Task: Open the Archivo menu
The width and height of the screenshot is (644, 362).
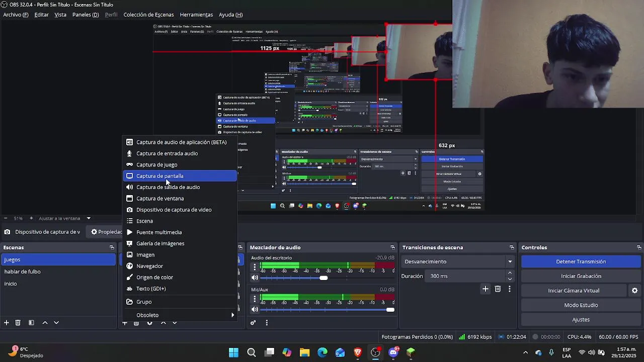Action: pos(16,15)
